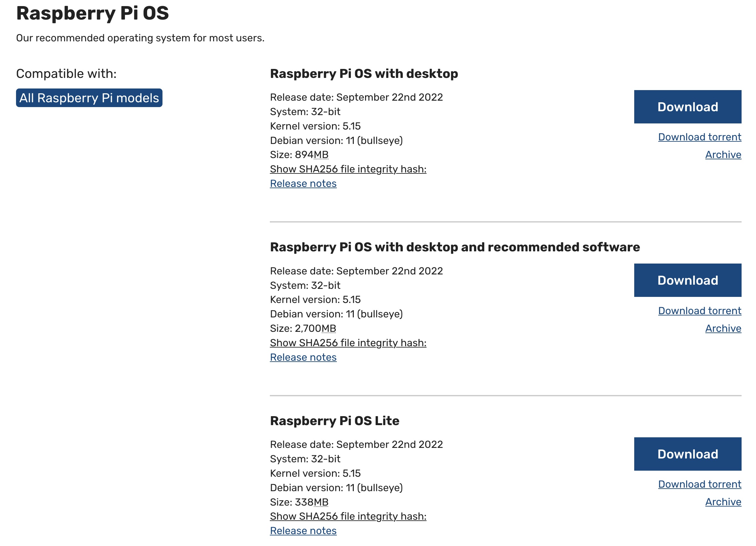Expand SHA256 integrity hash for OS Lite
Screen dimensions: 756x546
click(x=348, y=516)
